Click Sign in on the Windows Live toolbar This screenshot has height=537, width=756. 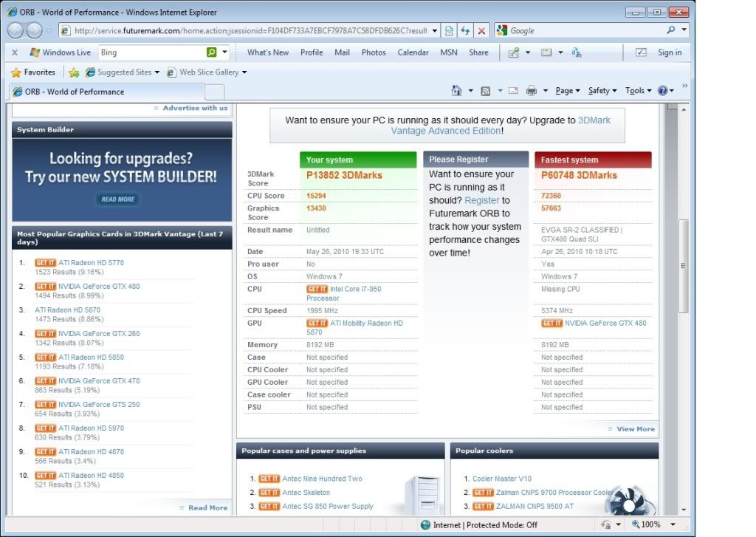click(670, 52)
